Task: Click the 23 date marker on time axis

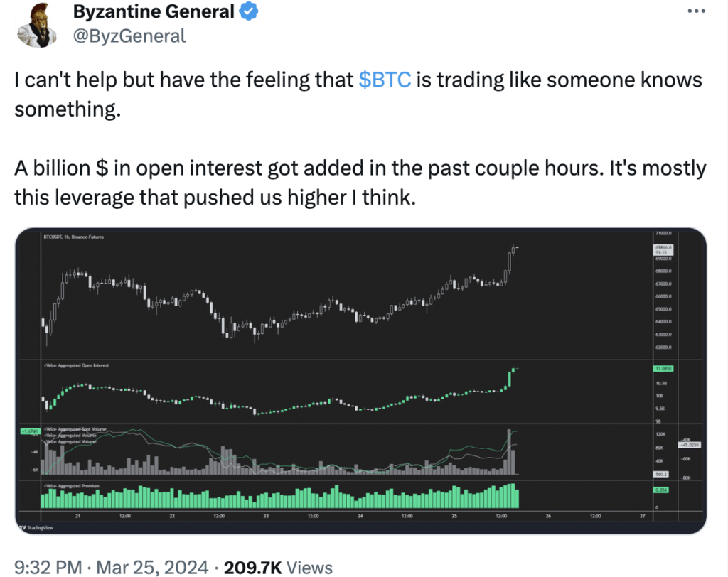Action: [265, 517]
